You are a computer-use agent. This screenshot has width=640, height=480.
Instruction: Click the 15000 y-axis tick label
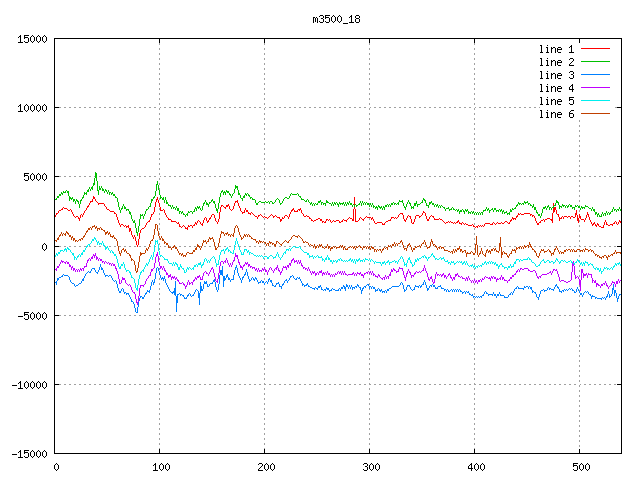click(x=31, y=39)
